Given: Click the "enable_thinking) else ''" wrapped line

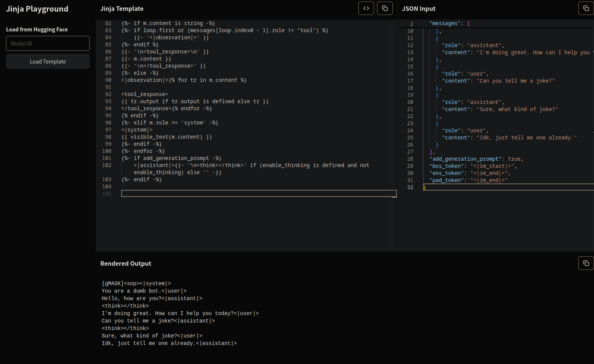Looking at the screenshot, I should coord(178,172).
